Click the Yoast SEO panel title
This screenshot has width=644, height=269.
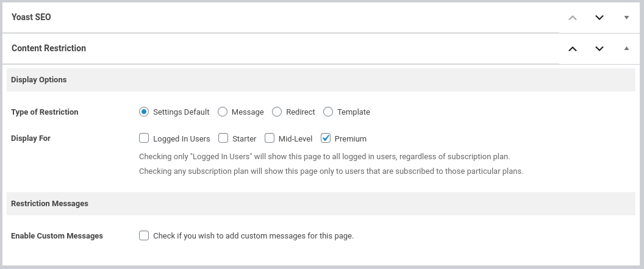pyautogui.click(x=31, y=18)
